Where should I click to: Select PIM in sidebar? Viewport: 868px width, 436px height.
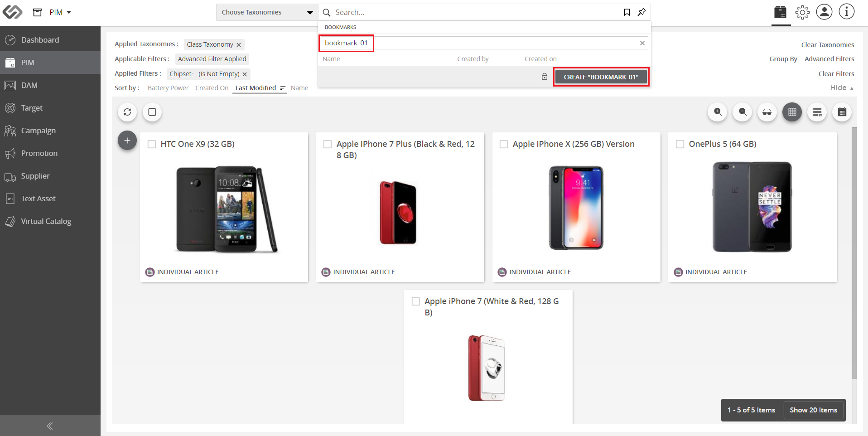tap(50, 63)
